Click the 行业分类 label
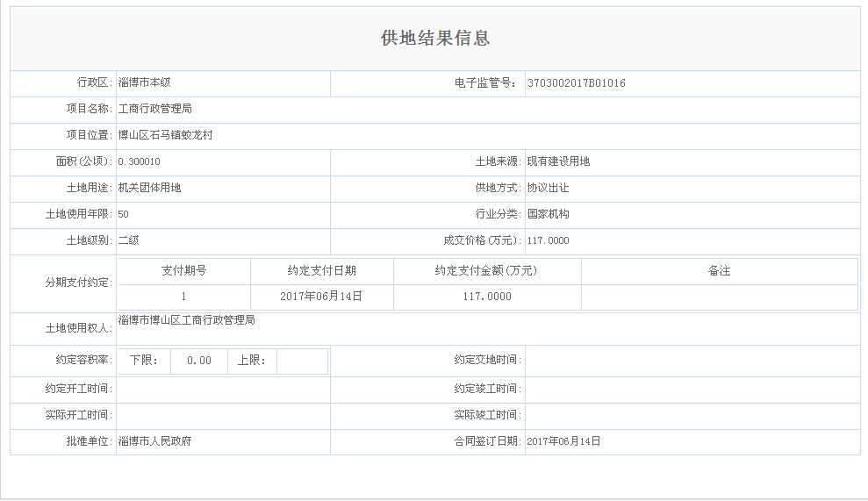Viewport: 868px width, 501px height. [498, 214]
